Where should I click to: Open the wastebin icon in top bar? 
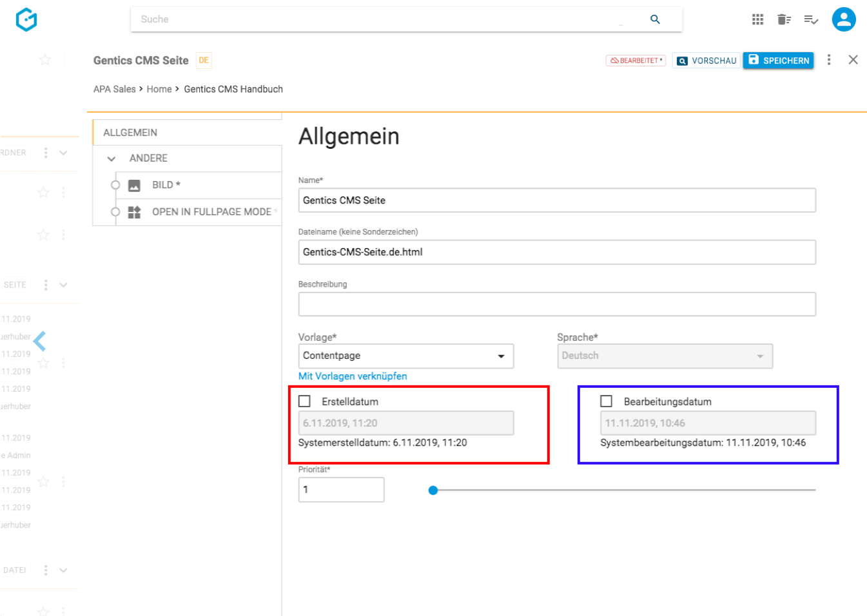784,19
